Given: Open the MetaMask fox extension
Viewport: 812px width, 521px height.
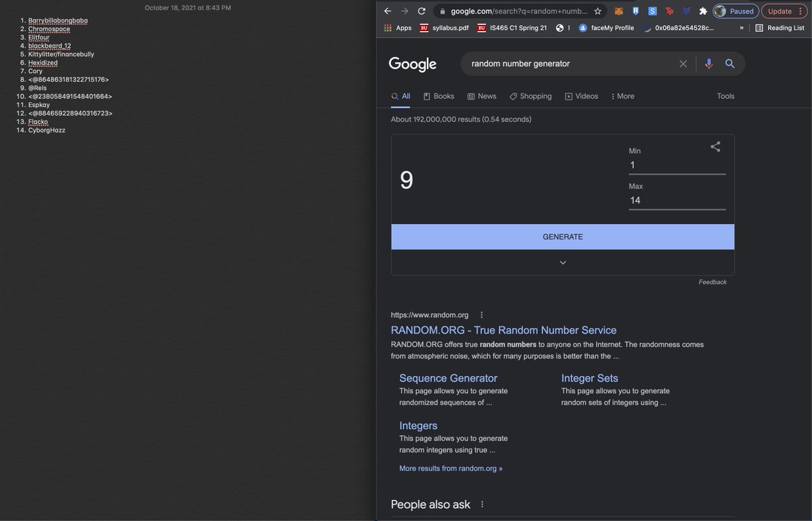Looking at the screenshot, I should pyautogui.click(x=619, y=11).
